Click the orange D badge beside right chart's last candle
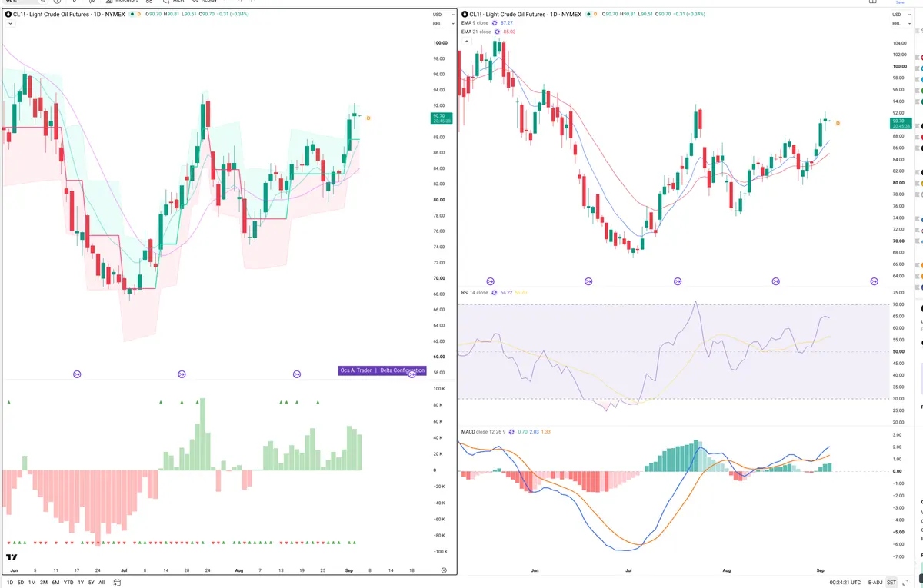The width and height of the screenshot is (923, 588). coord(837,123)
